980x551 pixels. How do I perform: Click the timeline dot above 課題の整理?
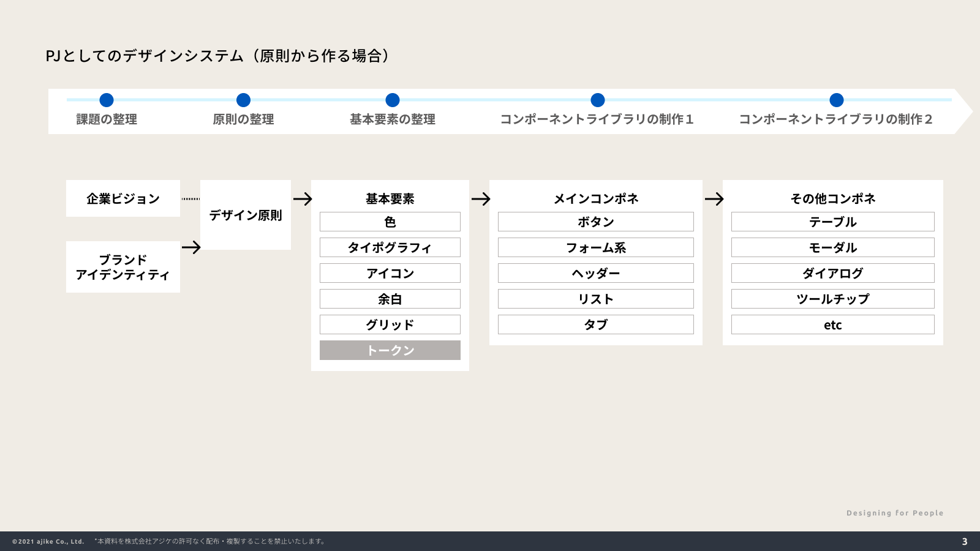tap(107, 100)
